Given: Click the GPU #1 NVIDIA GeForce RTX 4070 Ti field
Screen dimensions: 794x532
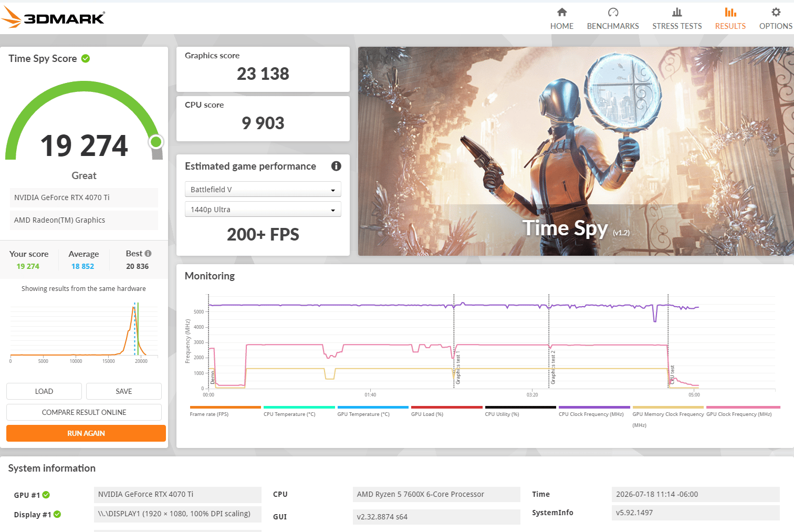Looking at the screenshot, I should point(177,494).
